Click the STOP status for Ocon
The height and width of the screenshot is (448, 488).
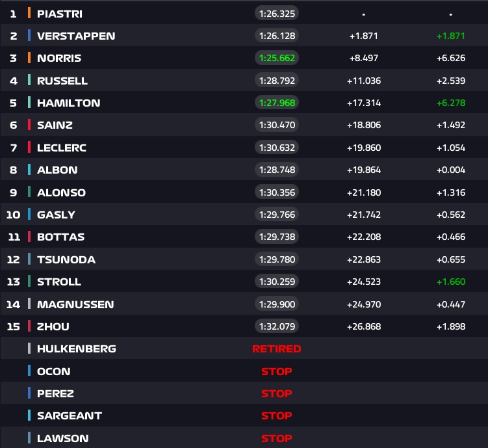click(x=277, y=371)
